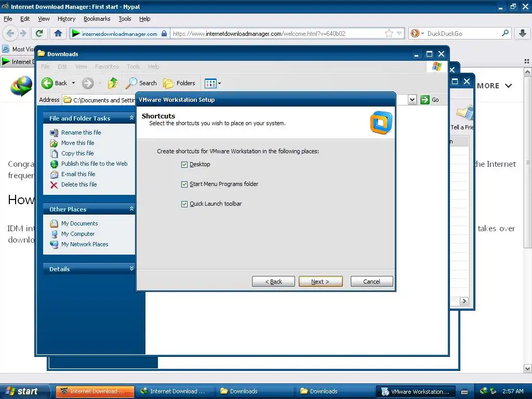This screenshot has width=532, height=399.
Task: Click Next in VMware Workstation Setup
Action: tap(320, 282)
